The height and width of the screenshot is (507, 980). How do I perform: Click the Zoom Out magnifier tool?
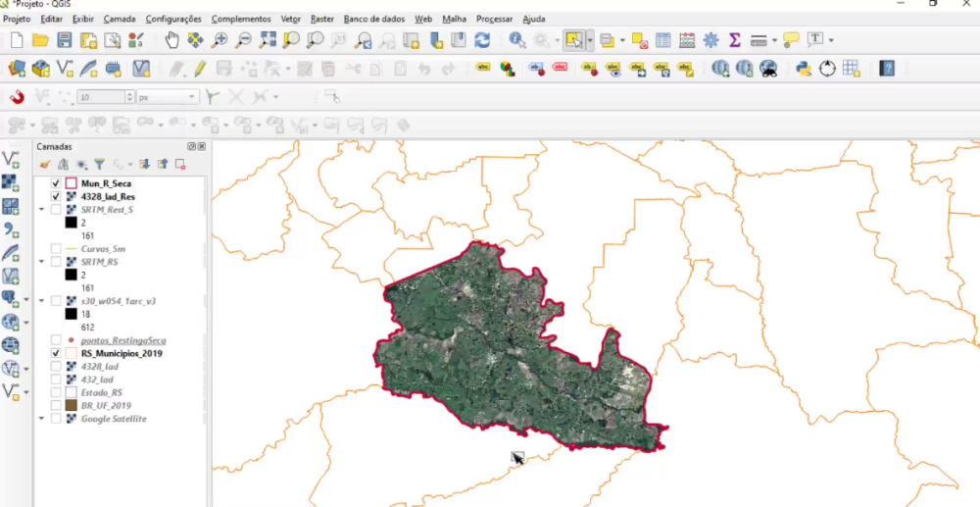243,40
